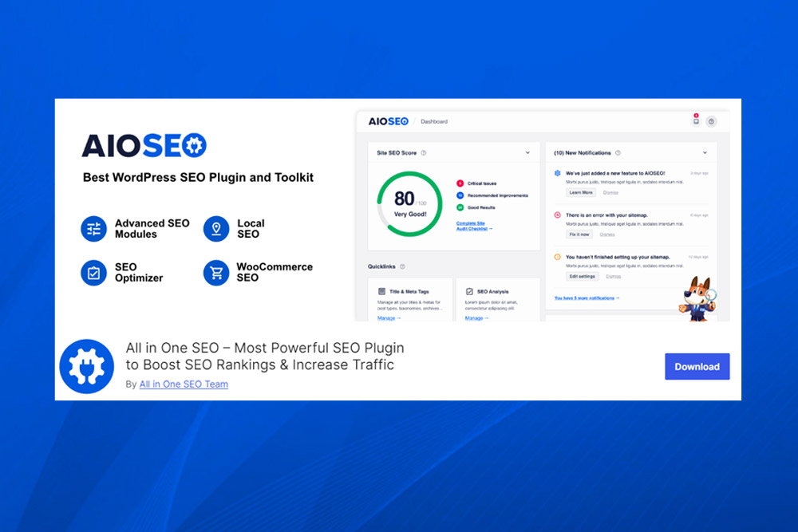Click 'There is an error with your sitemap.' text
Screen dimensions: 798x532
606,215
